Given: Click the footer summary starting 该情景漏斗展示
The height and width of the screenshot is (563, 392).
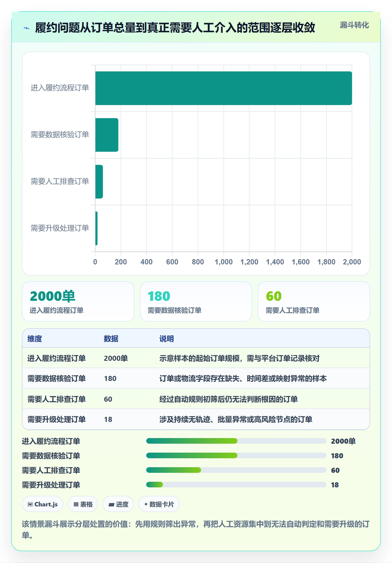Looking at the screenshot, I should click(x=196, y=529).
